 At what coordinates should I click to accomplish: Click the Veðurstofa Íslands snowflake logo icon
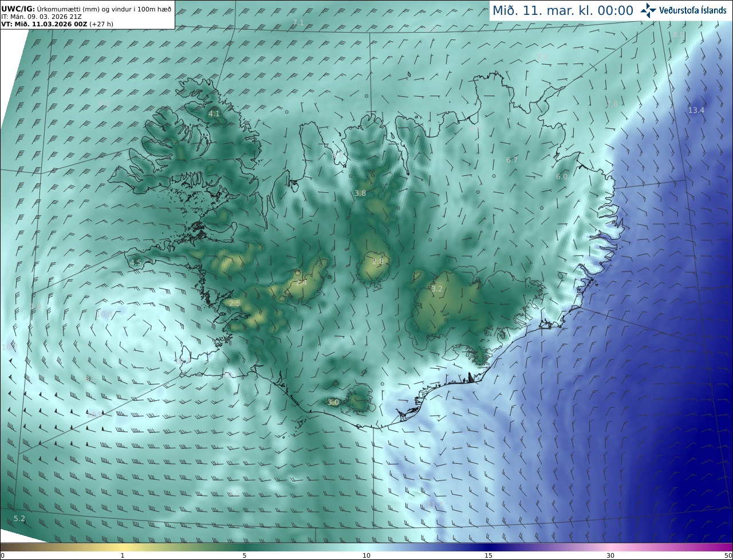[648, 10]
